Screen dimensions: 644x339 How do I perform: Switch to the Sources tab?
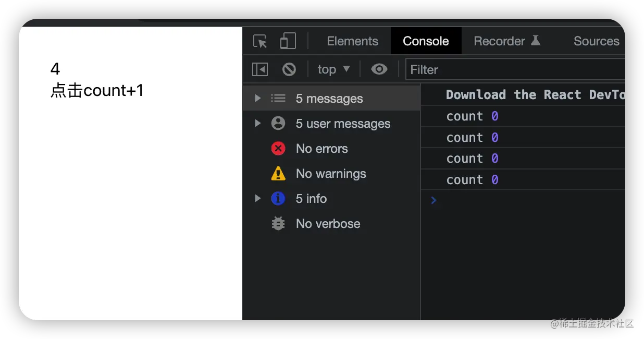coord(596,41)
